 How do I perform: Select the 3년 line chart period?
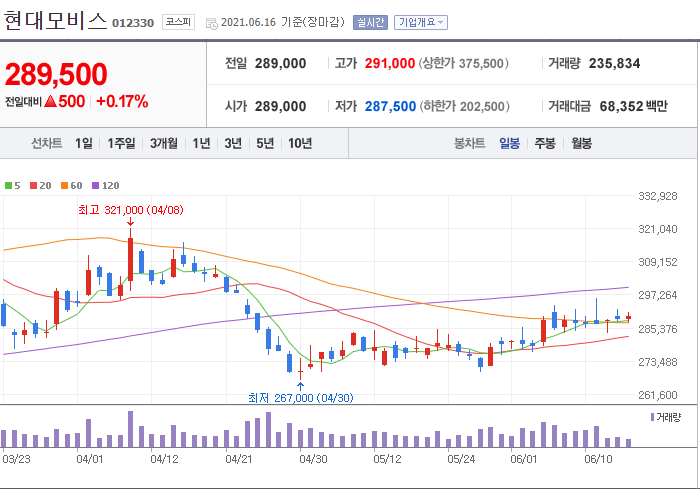point(233,143)
